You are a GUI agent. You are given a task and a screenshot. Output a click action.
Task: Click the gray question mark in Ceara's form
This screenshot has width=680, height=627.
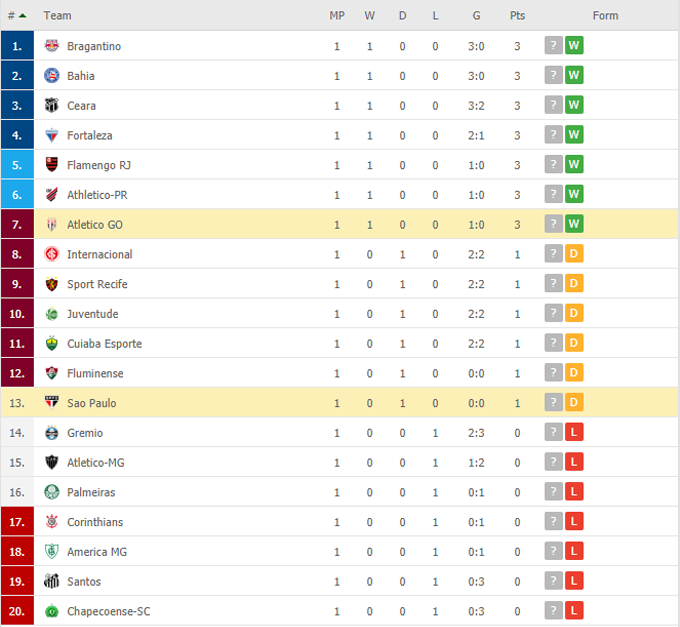[553, 105]
